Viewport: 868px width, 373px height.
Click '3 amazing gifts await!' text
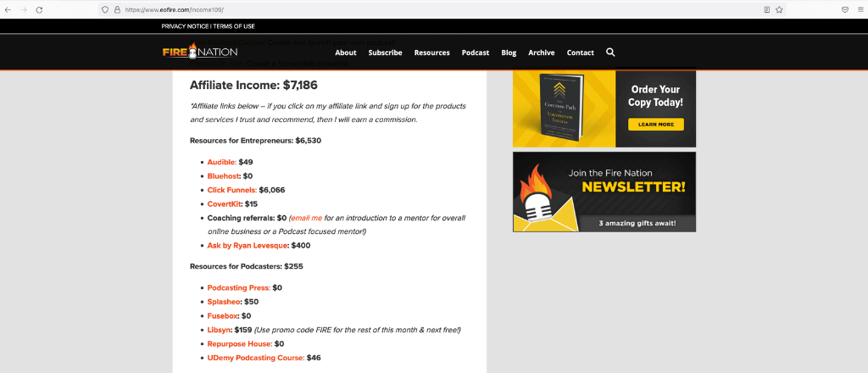(637, 224)
